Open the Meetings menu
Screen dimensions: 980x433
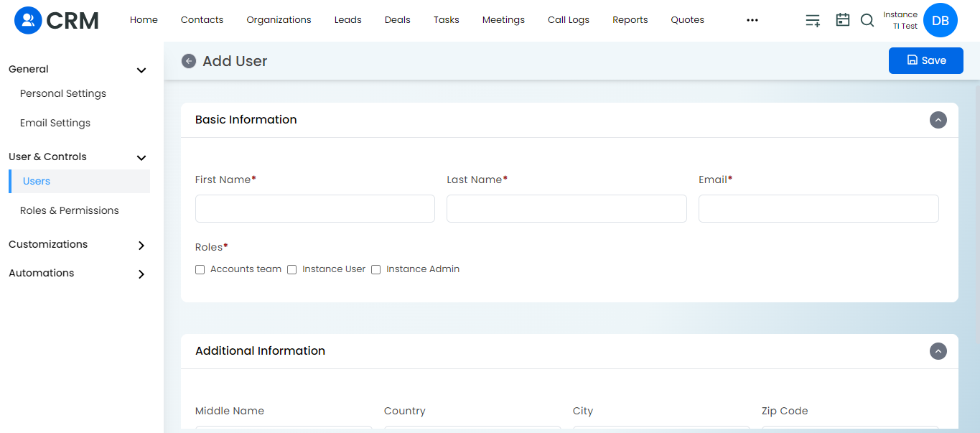[503, 20]
